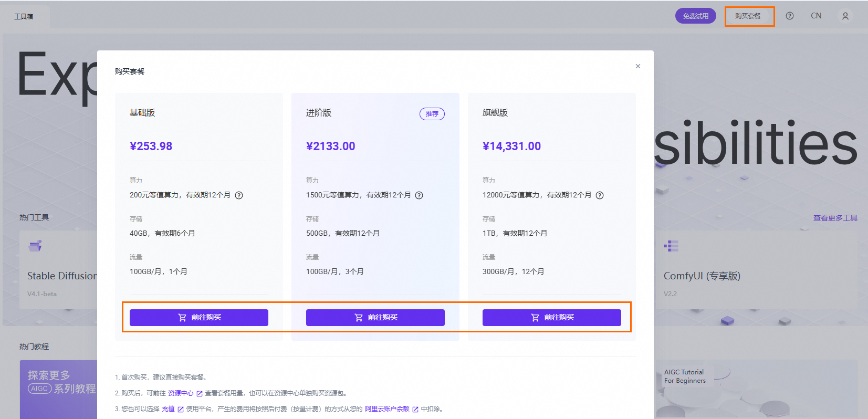This screenshot has width=868, height=419.
Task: Open the 阿里云账户余额 link
Action: [387, 409]
